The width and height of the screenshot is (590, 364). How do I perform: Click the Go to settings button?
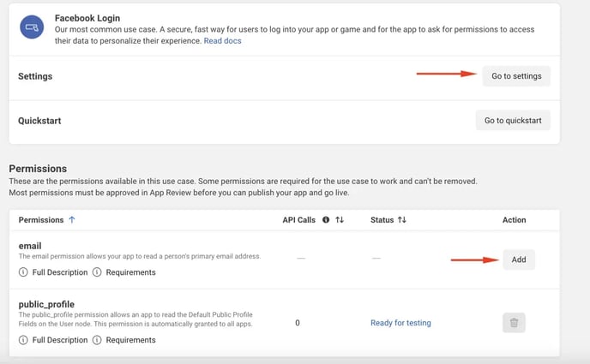pyautogui.click(x=516, y=76)
